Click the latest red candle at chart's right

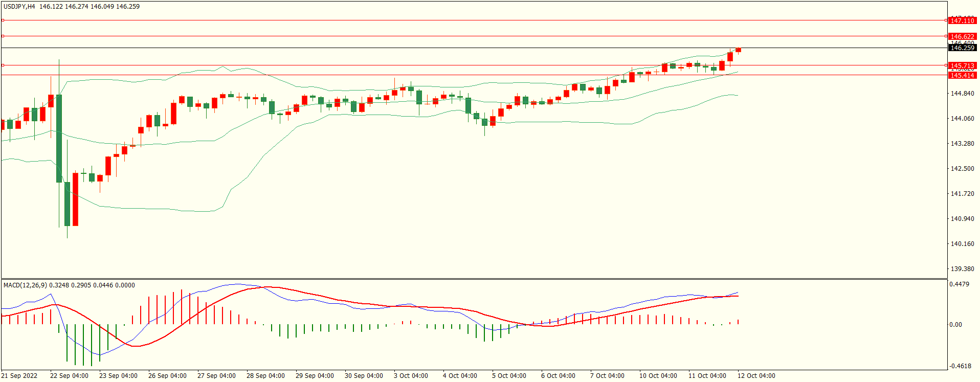click(738, 50)
